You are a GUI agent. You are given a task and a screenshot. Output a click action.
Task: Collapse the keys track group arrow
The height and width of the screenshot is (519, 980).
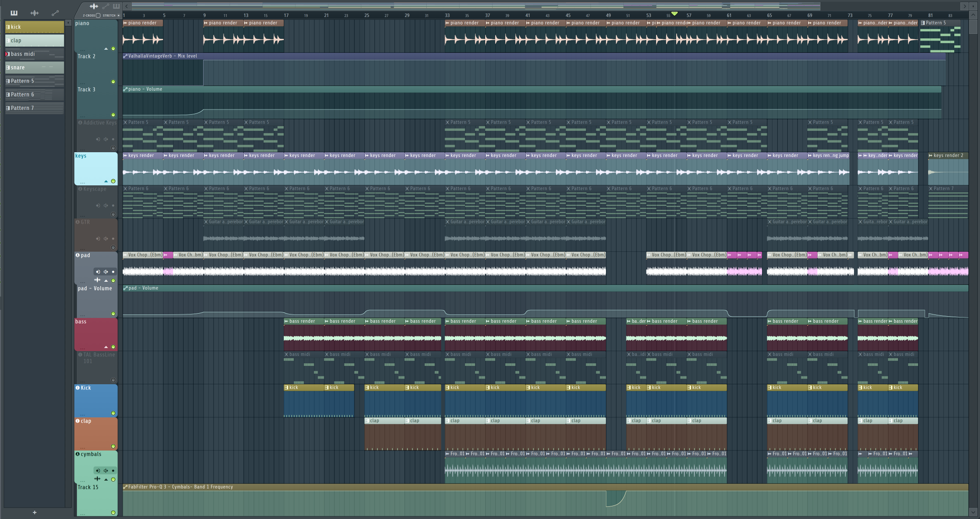[106, 181]
